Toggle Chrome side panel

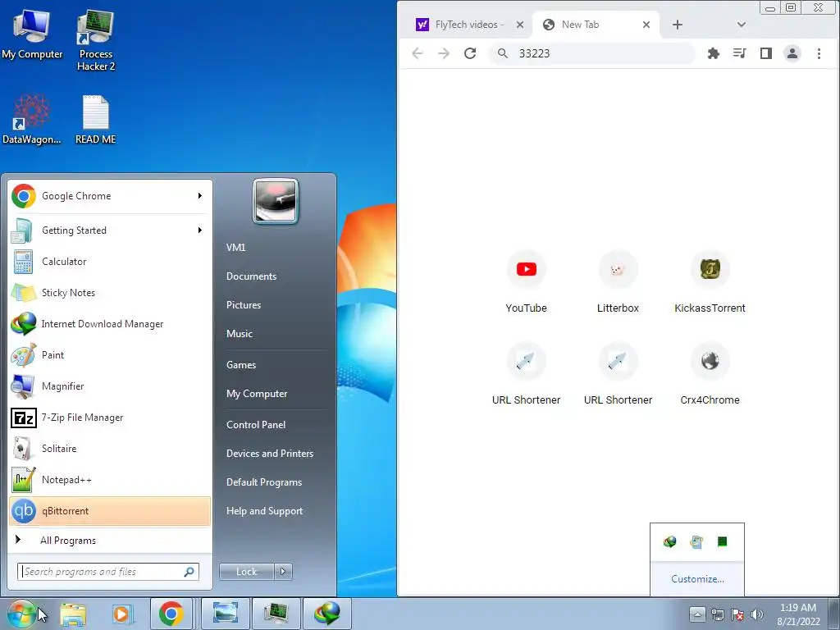coord(766,53)
